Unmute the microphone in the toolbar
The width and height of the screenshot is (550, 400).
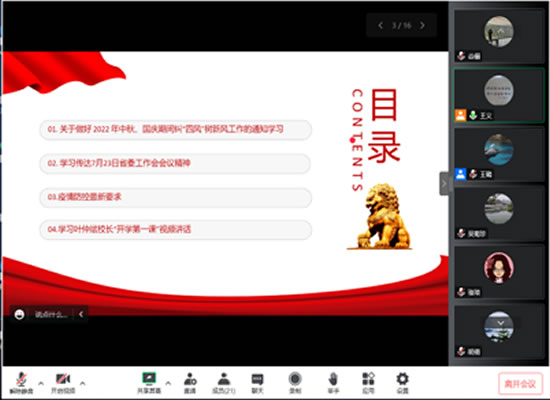[21, 382]
